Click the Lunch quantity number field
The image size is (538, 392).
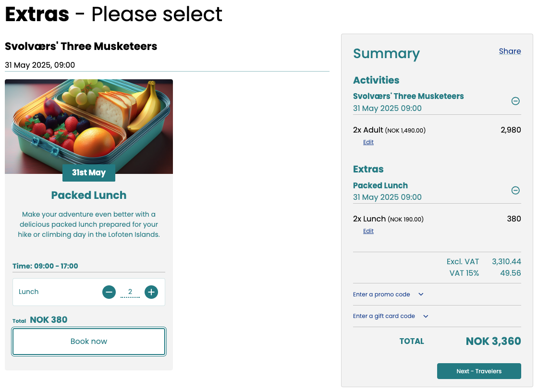coord(130,292)
